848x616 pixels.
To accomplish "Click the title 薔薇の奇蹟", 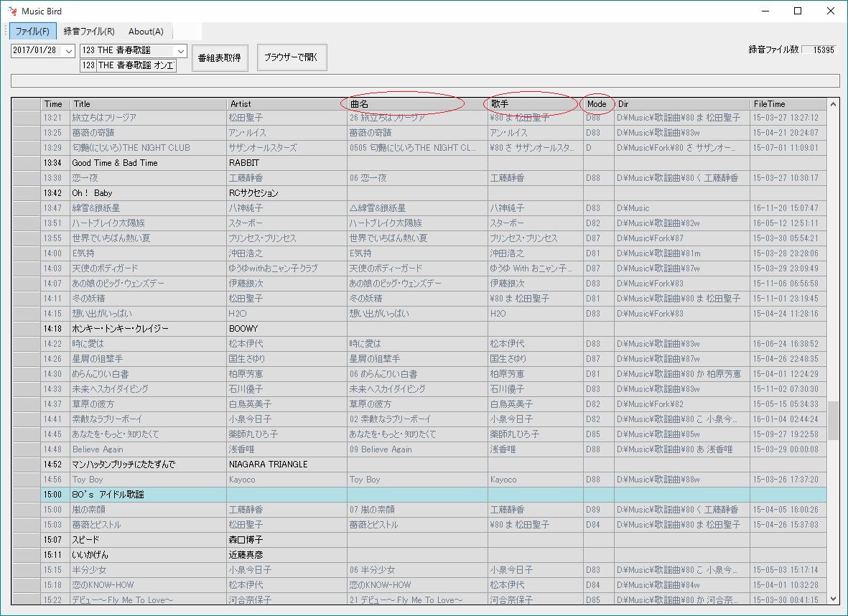I will (x=93, y=133).
